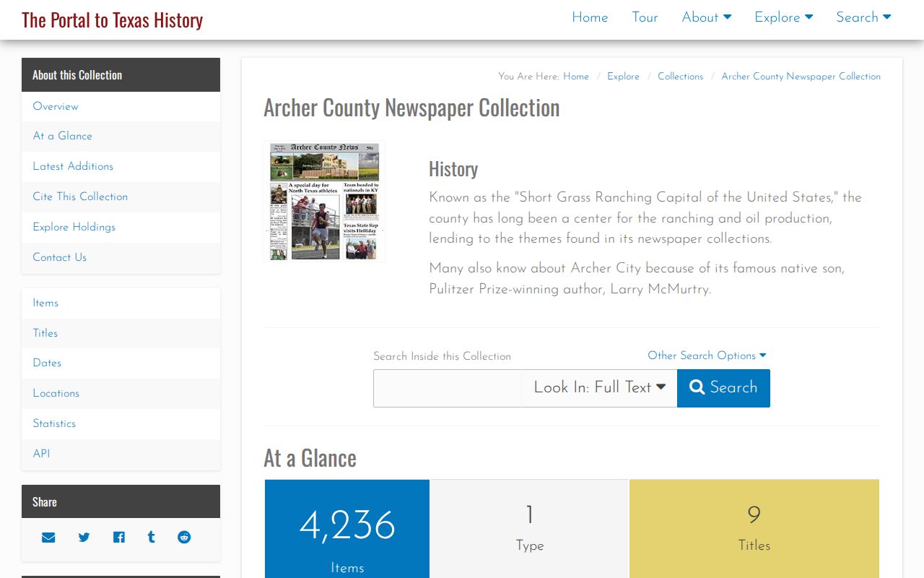Click breadcrumb Collections link
The height and width of the screenshot is (578, 924).
point(680,77)
